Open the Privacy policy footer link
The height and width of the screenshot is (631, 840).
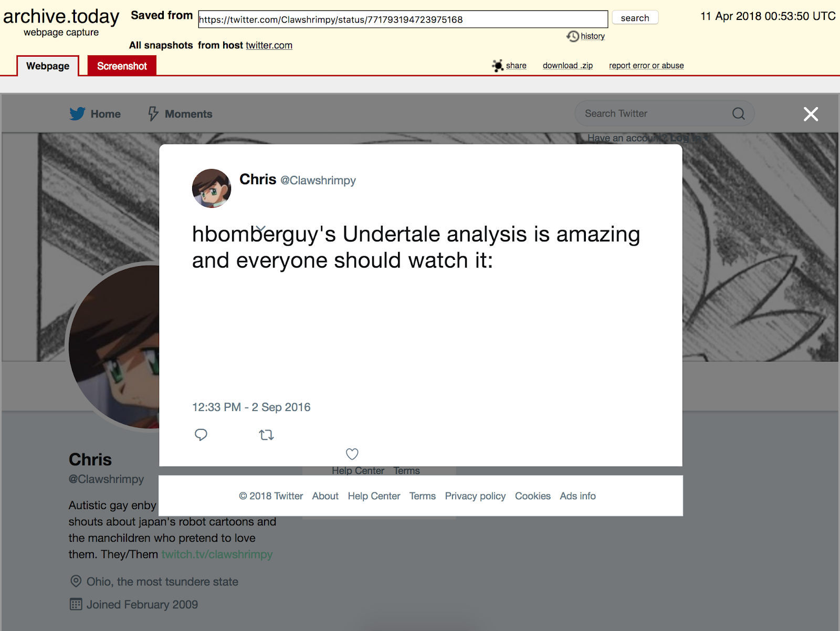point(475,496)
